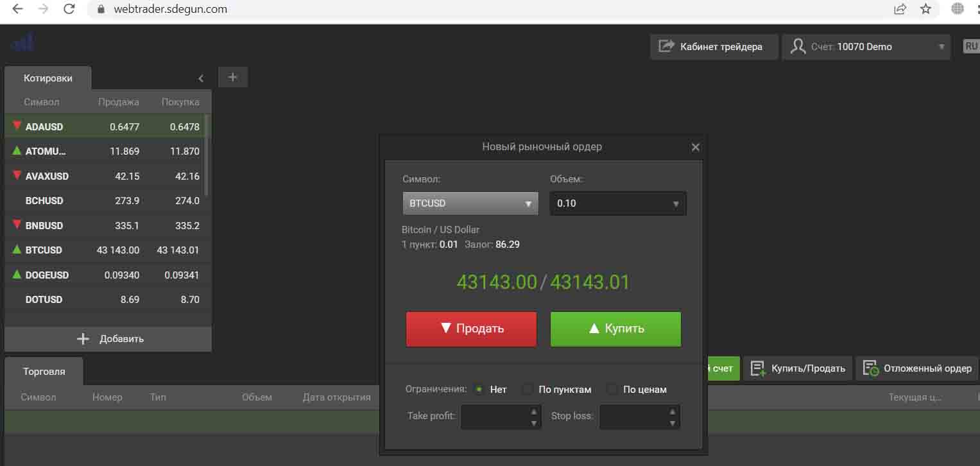
Task: Click the Покупка column header
Action: click(180, 102)
